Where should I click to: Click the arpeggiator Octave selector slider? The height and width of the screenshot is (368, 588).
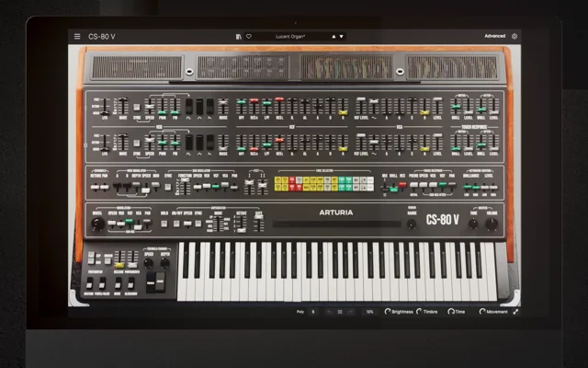241,224
